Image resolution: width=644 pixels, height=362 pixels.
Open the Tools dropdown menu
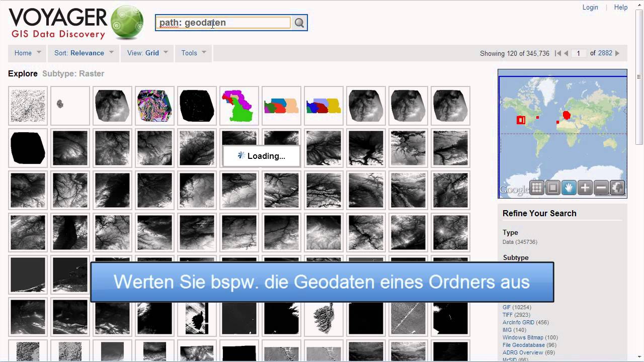click(194, 53)
